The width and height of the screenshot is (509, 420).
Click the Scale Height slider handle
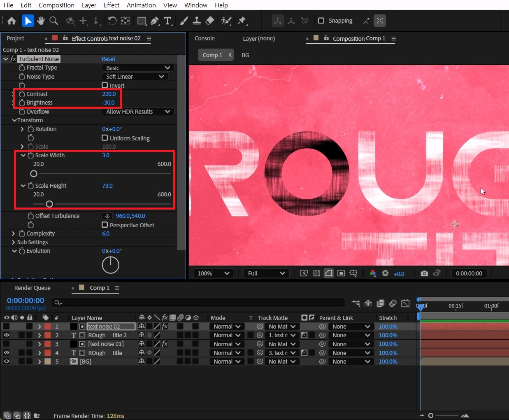[49, 204]
